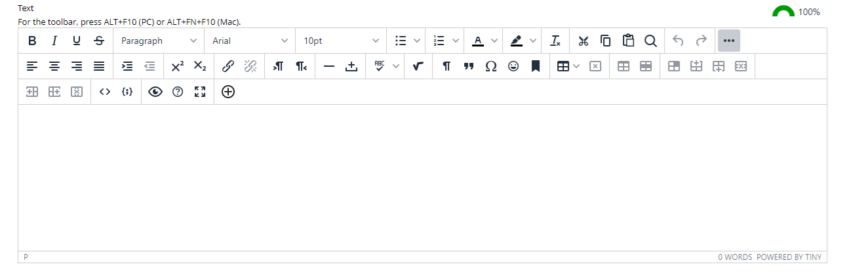Apply superscript formatting
Screen dimensions: 868x275
click(x=178, y=66)
